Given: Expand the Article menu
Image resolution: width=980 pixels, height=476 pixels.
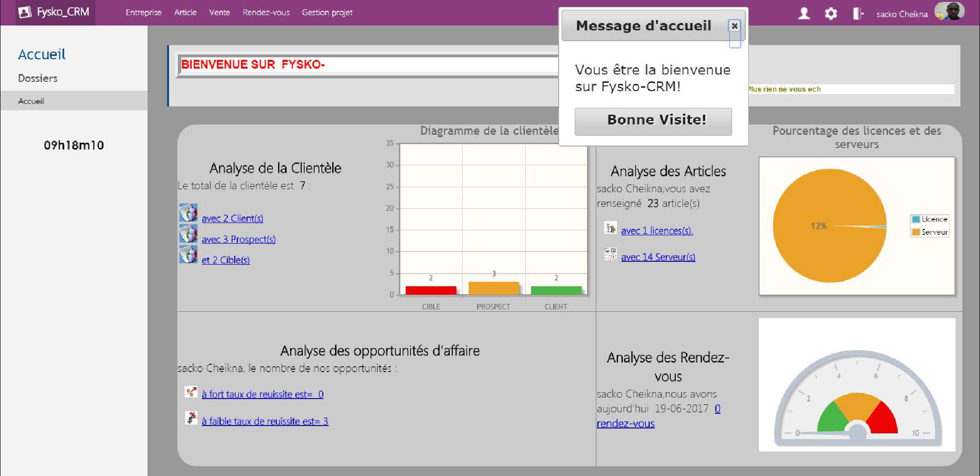Looking at the screenshot, I should (x=185, y=13).
